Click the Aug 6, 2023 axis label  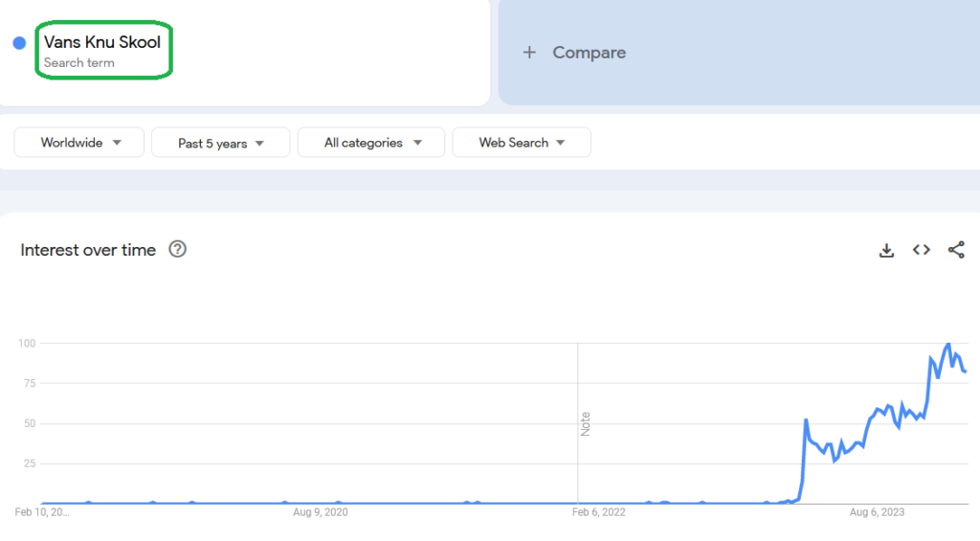[x=877, y=512]
